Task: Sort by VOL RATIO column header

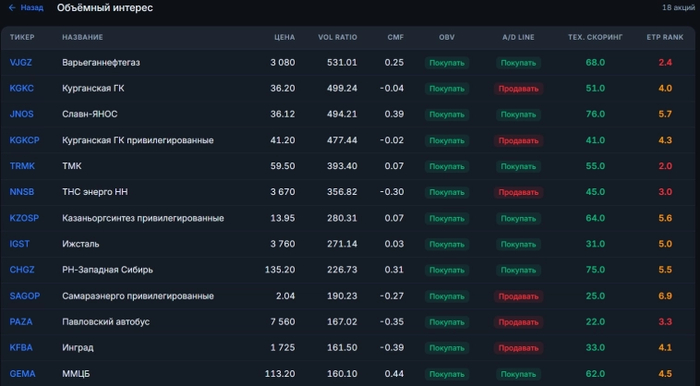Action: (x=338, y=37)
